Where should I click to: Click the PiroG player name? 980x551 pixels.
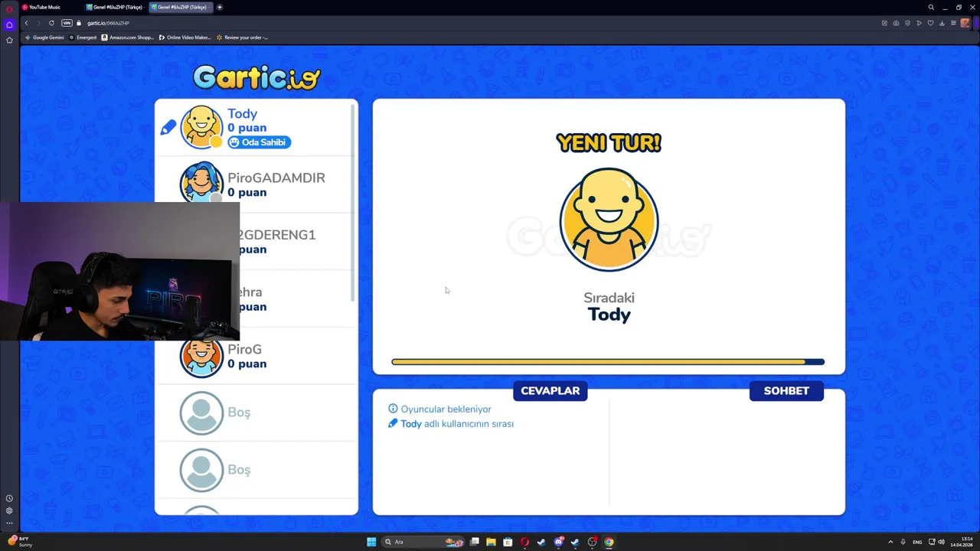click(x=244, y=349)
